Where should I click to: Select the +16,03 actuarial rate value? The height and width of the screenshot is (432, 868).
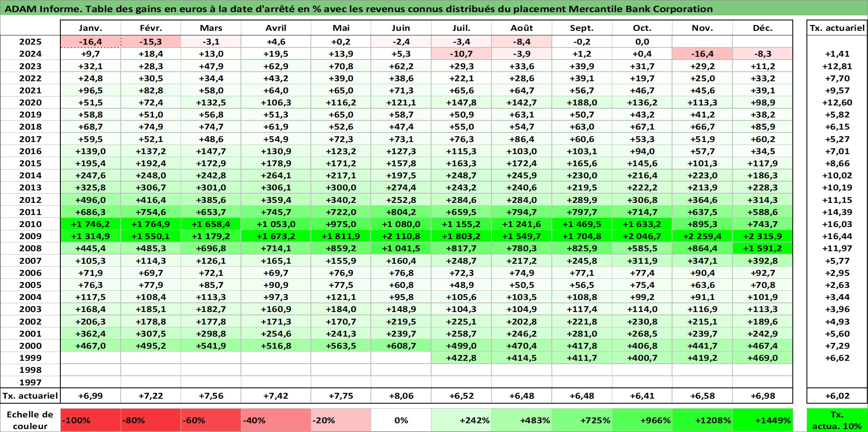tap(837, 224)
